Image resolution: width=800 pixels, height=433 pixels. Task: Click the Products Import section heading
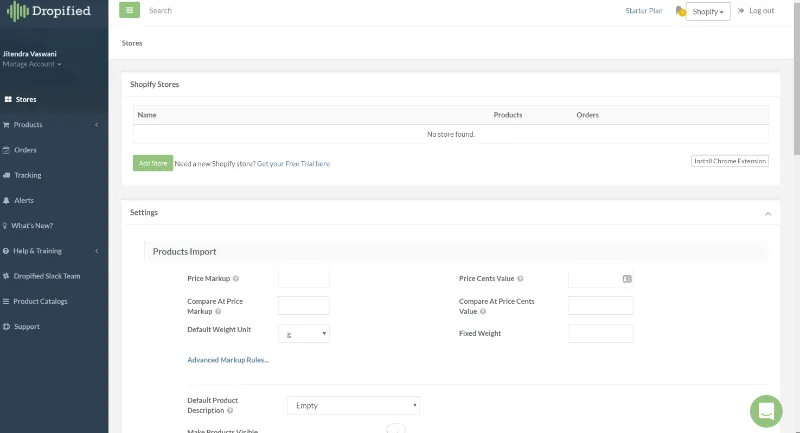185,251
